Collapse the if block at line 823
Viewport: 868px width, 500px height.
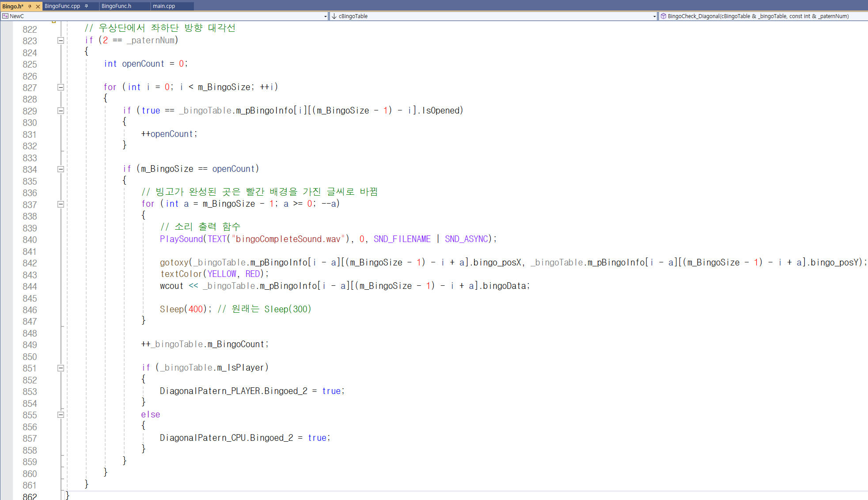click(61, 40)
